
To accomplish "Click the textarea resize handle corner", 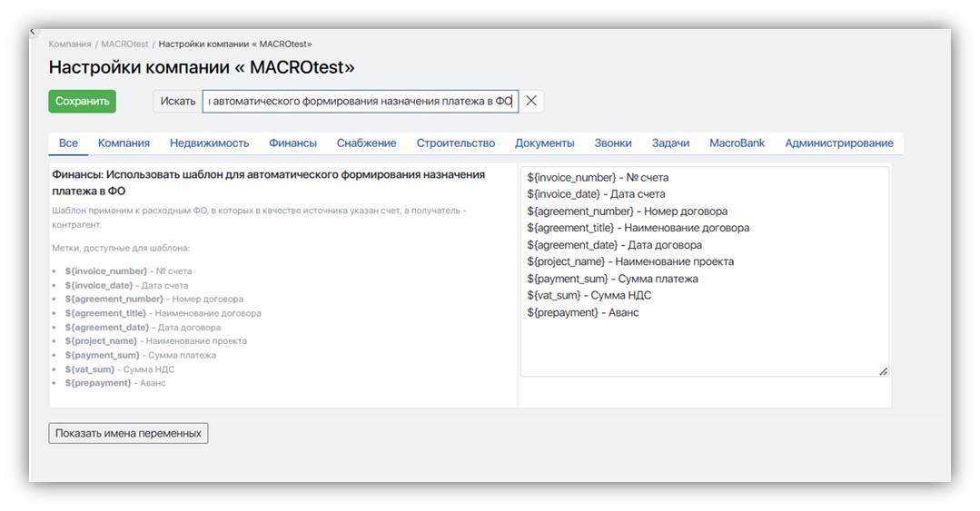I will tap(883, 370).
